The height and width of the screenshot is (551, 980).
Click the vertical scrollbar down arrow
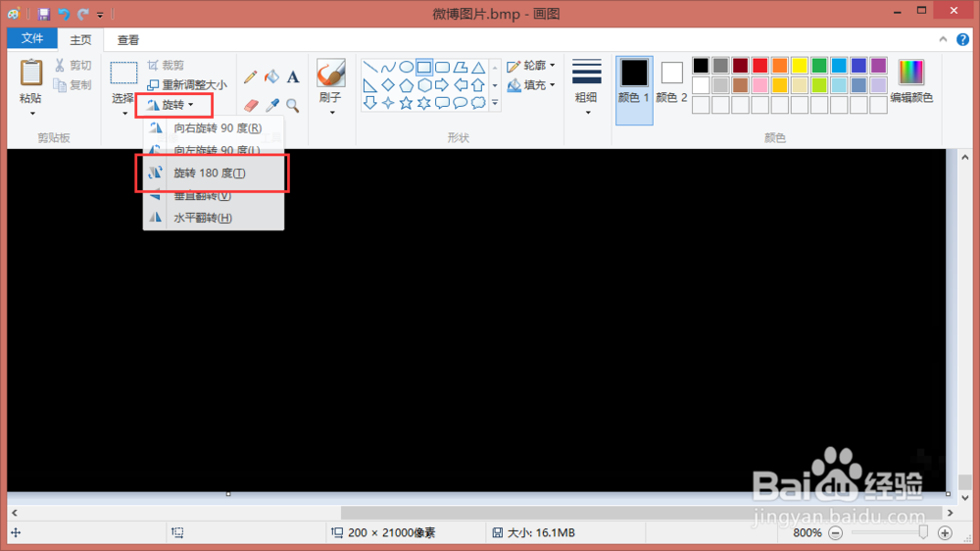(965, 498)
